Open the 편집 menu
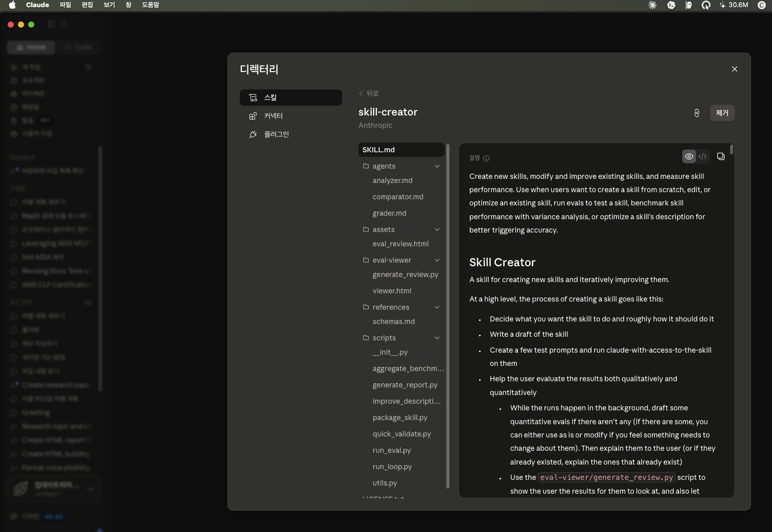The height and width of the screenshot is (532, 772). pos(87,5)
